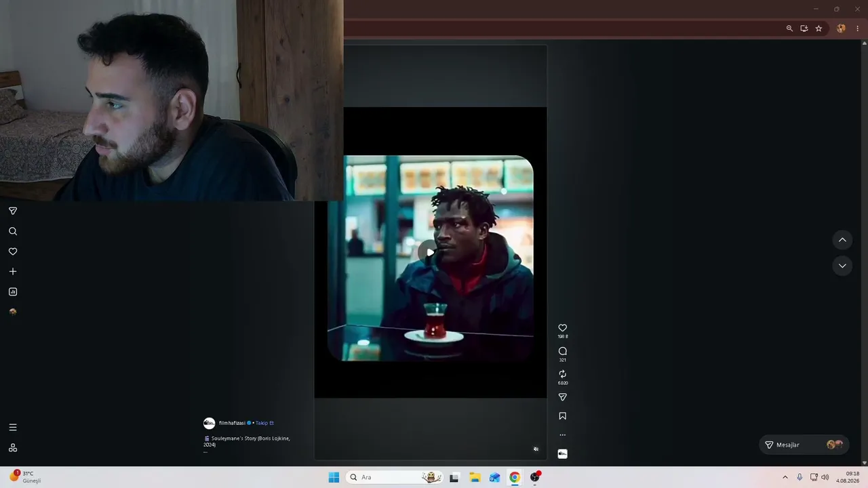Share the reel with paper plane icon
This screenshot has height=488, width=868.
562,397
